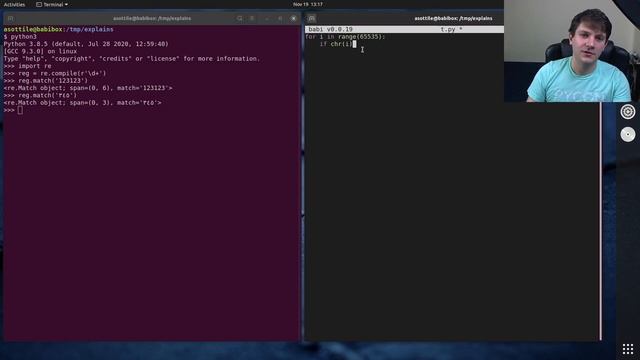640x360 pixels.
Task: Open hamburger menu in left terminal title bar
Action: coord(252,18)
